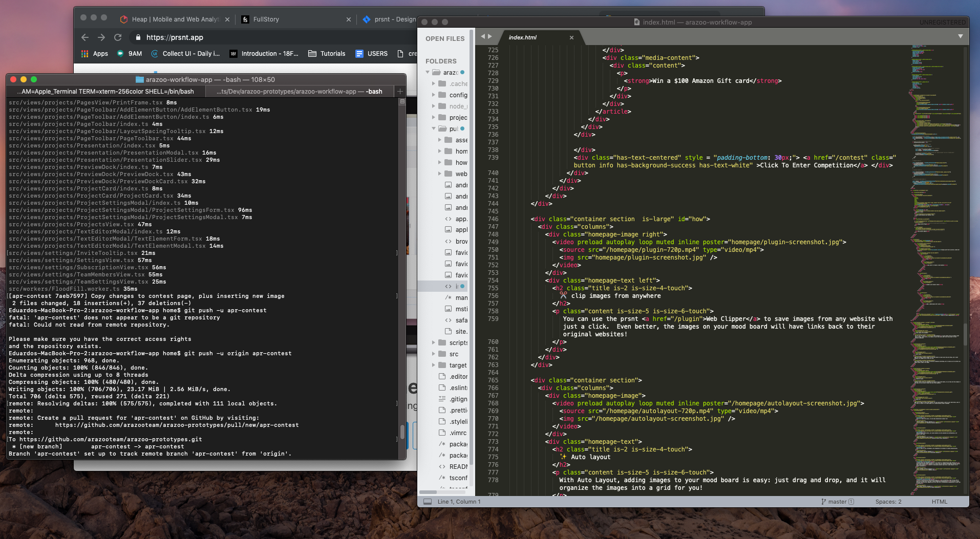Go back in the Chrome window
The image size is (980, 539).
pos(85,37)
